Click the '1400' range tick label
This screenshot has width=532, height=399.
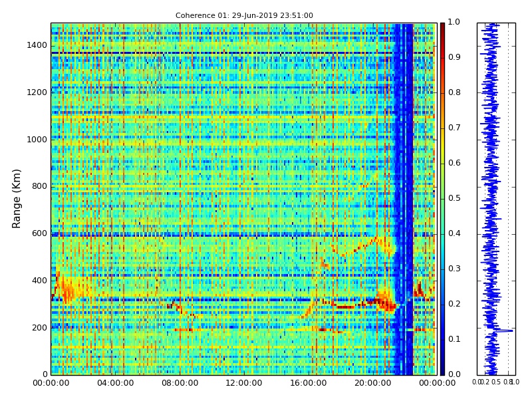37,45
